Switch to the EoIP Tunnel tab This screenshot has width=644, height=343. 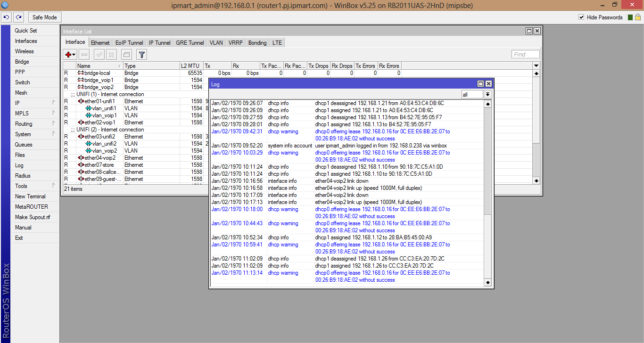point(129,42)
